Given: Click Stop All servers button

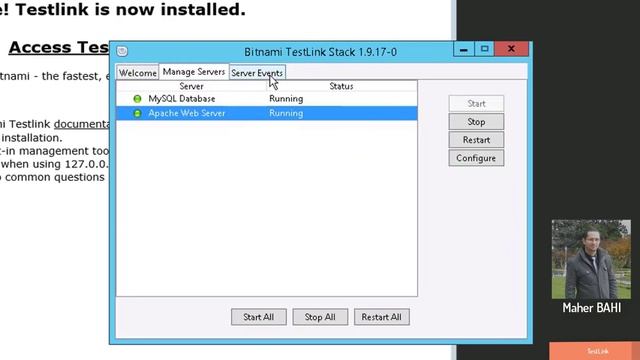Looking at the screenshot, I should click(x=320, y=317).
